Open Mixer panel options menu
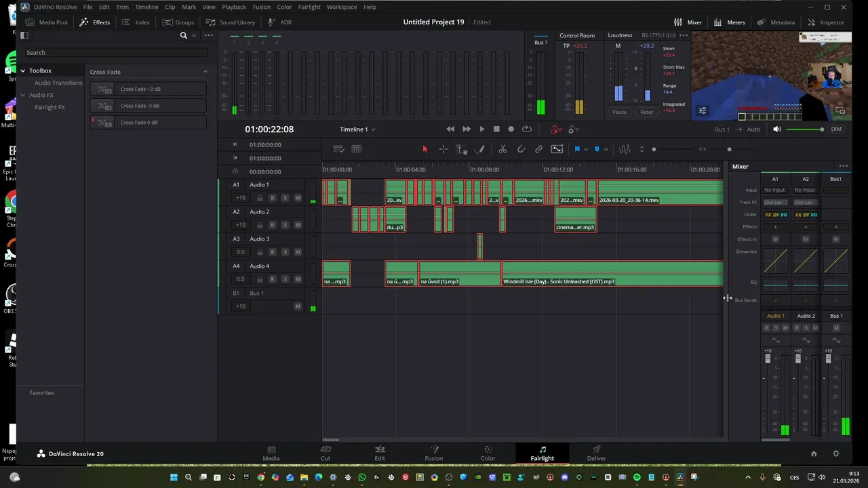Viewport: 868px width, 488px height. 843,166
